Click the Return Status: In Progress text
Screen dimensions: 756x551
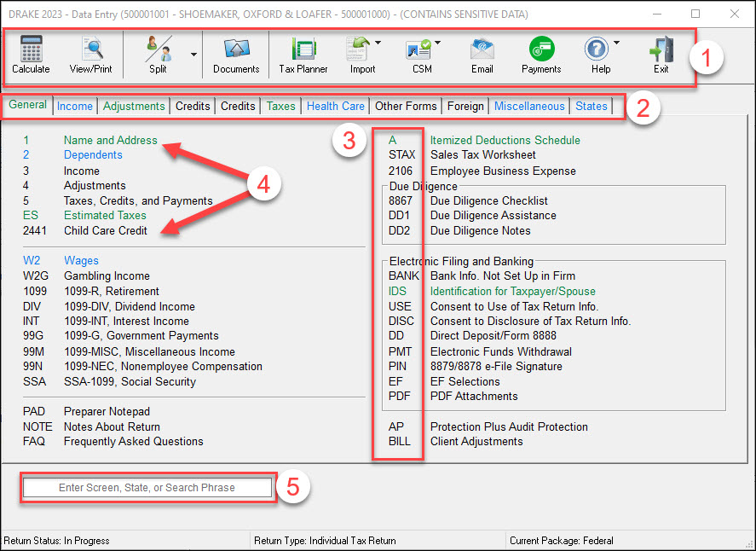pos(56,541)
